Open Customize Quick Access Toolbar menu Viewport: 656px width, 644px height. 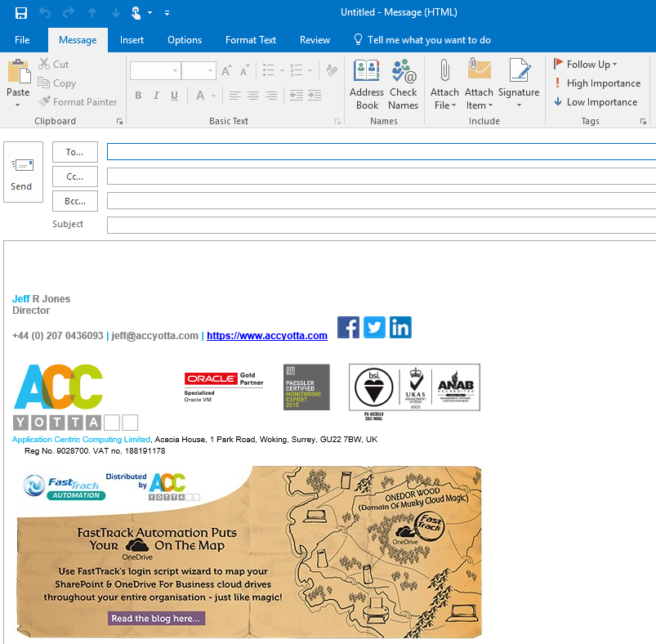[x=167, y=13]
